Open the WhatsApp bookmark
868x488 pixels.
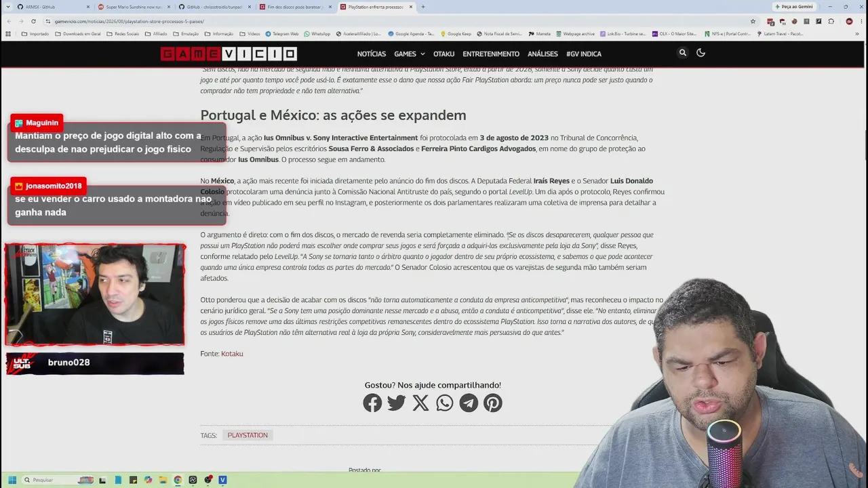click(317, 33)
